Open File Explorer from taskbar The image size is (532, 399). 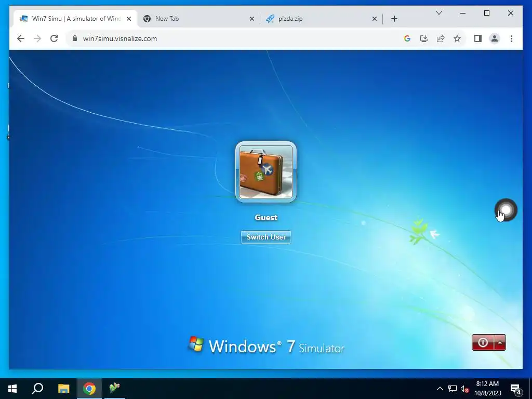[x=63, y=389]
